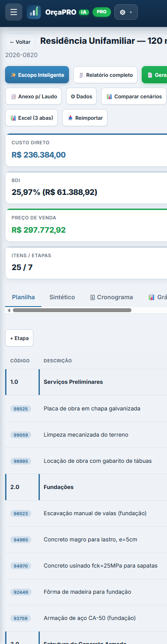Add a new Etapa
Screen dimensions: 167x644
(x=19, y=338)
